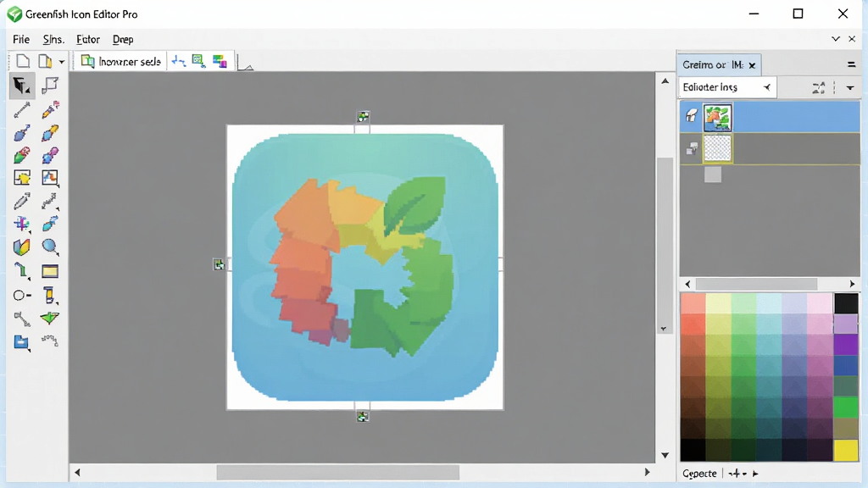Image resolution: width=868 pixels, height=488 pixels.
Task: Select the transparent checkered layer thumbnail
Action: tap(717, 148)
